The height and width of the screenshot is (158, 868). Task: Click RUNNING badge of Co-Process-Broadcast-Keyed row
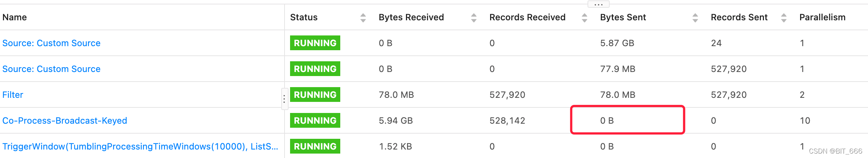[315, 121]
